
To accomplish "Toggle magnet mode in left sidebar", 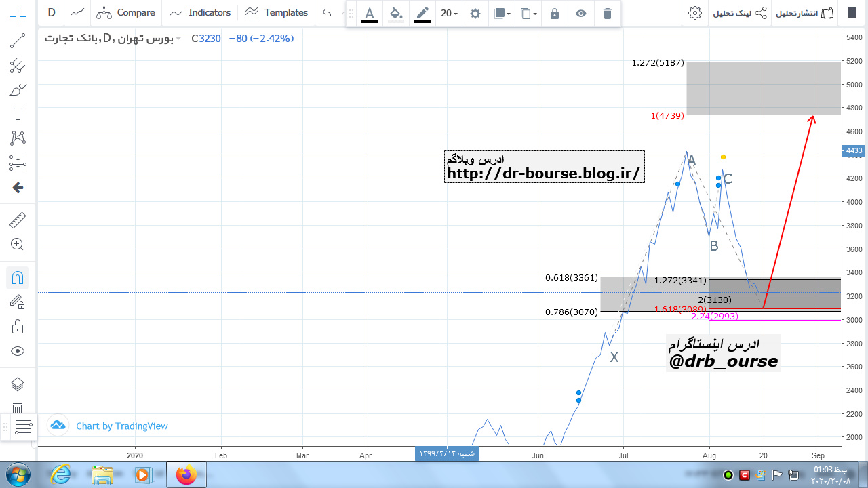I will (x=18, y=278).
